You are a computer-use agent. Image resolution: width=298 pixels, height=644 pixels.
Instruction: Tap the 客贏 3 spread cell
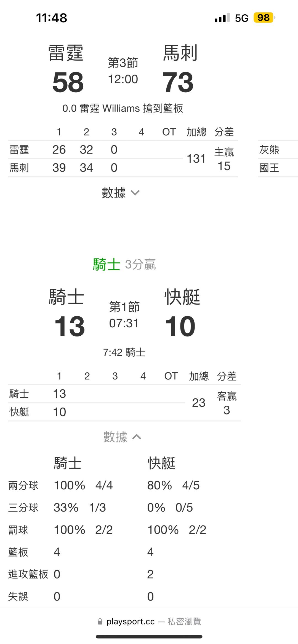(227, 403)
